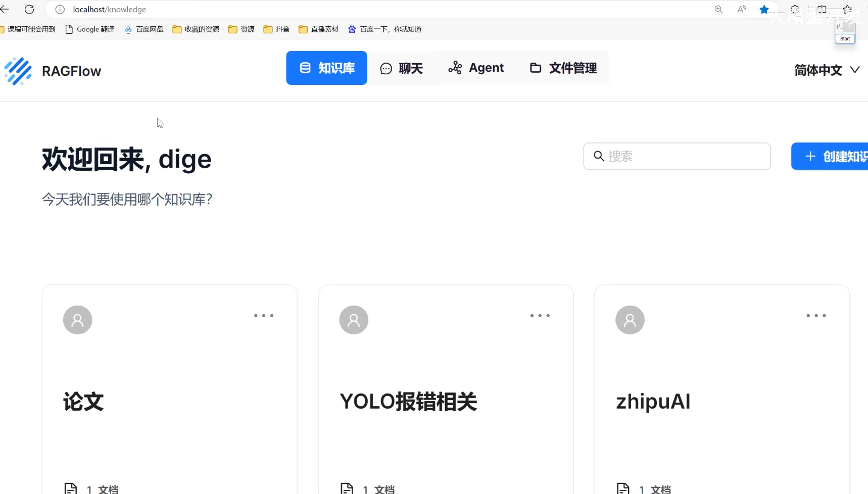The height and width of the screenshot is (494, 868).
Task: Click the blue favorite star icon
Action: click(764, 10)
